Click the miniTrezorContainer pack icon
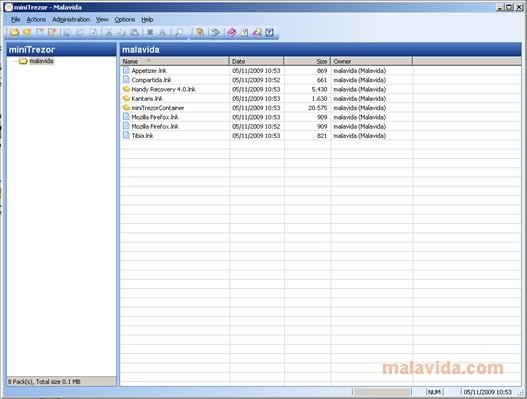Image resolution: width=527 pixels, height=399 pixels. click(126, 108)
